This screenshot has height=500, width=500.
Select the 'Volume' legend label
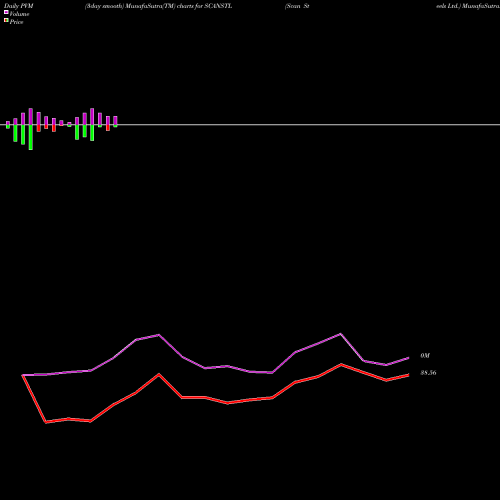(x=19, y=14)
